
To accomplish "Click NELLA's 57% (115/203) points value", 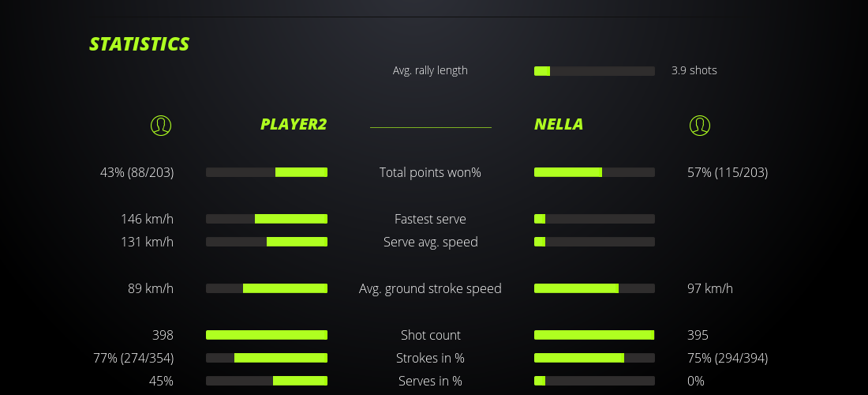I will pyautogui.click(x=728, y=172).
